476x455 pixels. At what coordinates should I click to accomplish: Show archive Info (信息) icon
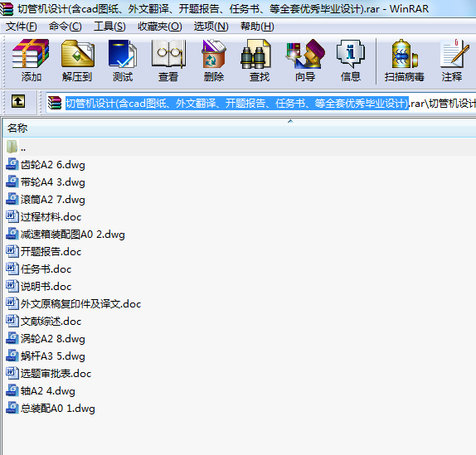[351, 54]
